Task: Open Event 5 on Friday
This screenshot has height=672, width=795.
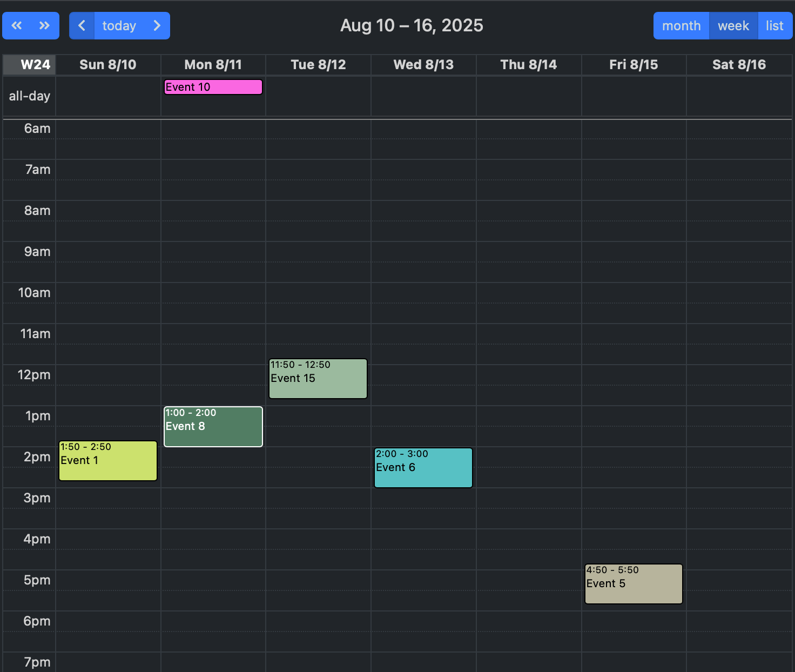Action: coord(633,584)
